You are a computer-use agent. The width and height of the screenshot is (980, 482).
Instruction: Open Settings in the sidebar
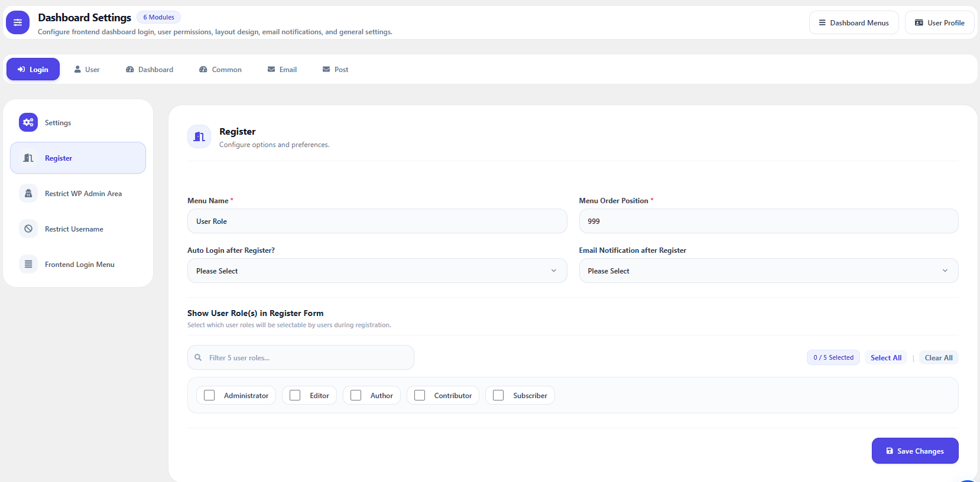pos(78,122)
